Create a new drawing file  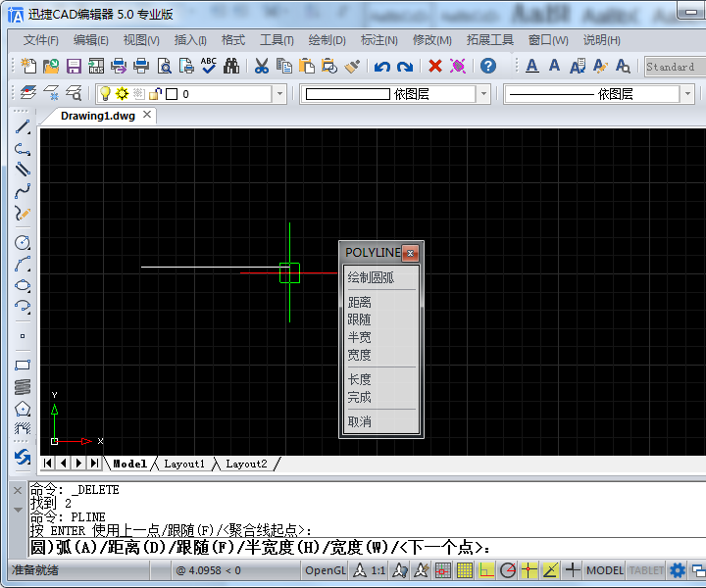(x=28, y=66)
